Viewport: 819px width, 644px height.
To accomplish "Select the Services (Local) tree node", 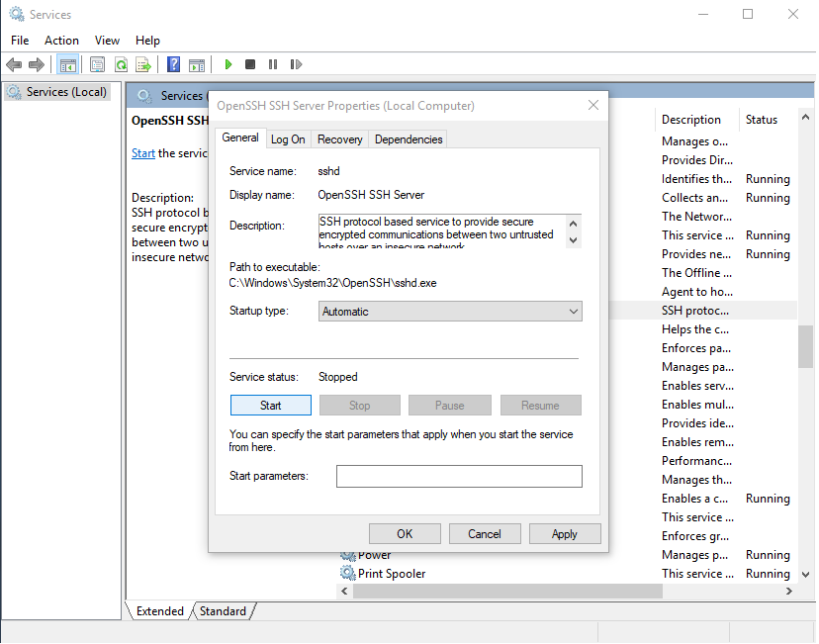I will pos(57,92).
